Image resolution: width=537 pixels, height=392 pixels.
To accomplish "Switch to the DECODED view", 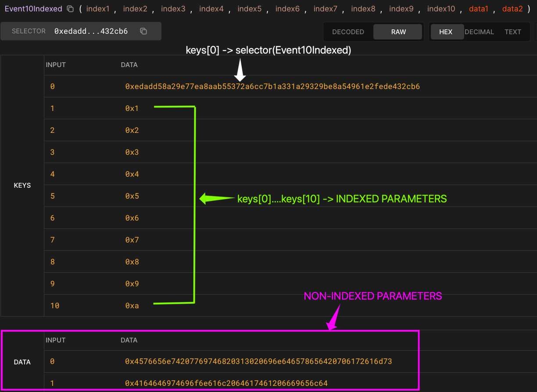I will 348,32.
